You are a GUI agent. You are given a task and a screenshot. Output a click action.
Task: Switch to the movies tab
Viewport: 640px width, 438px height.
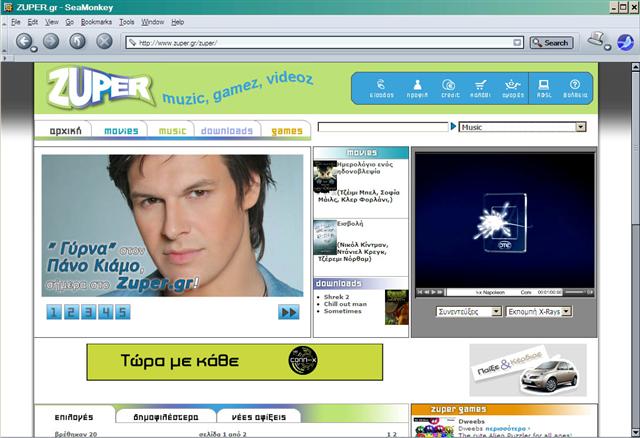[121, 130]
